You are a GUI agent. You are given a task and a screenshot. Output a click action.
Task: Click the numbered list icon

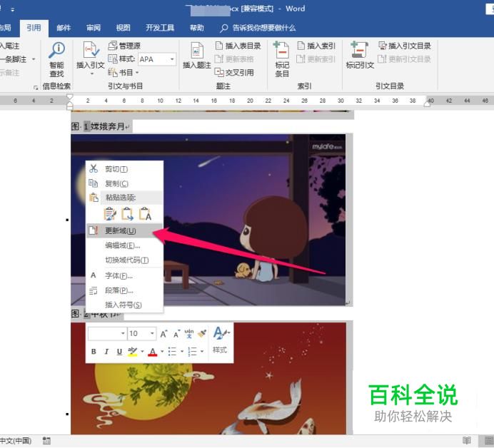pos(192,352)
